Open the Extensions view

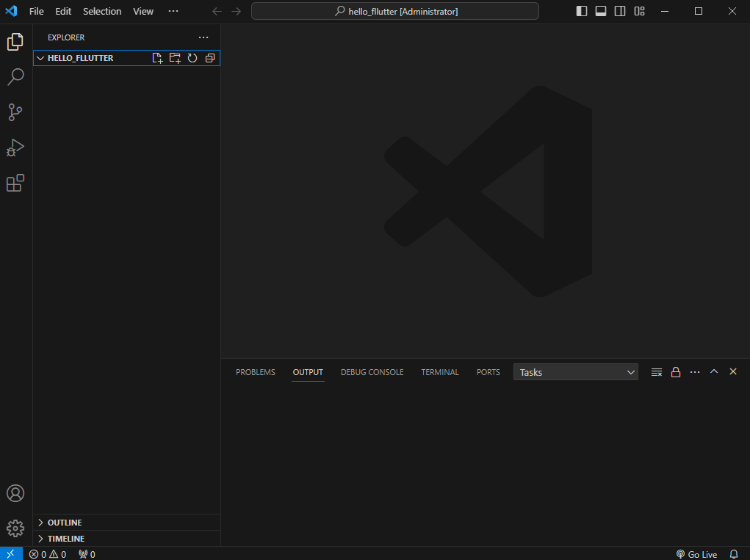[15, 183]
